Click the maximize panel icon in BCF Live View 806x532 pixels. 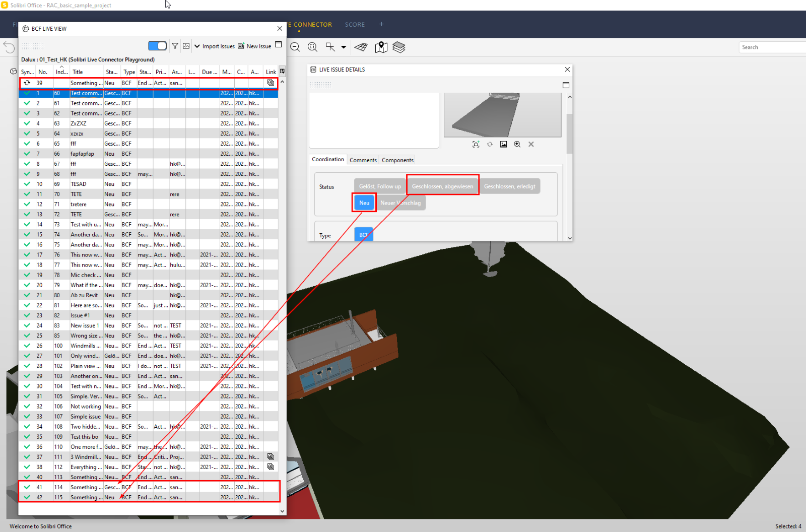279,44
